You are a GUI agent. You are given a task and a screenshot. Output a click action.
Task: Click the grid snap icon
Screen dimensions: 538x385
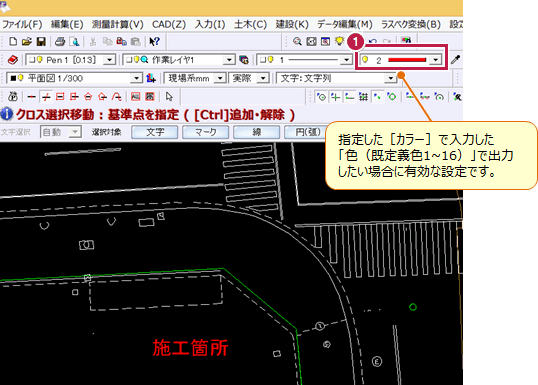click(363, 97)
